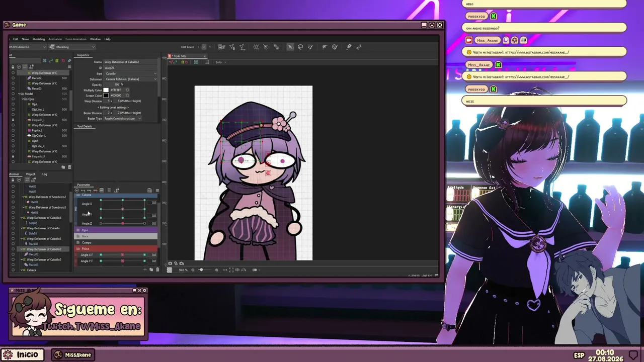Select the arrow selection tool in toolbar
Viewport: 644px width, 362px height.
coord(290,47)
